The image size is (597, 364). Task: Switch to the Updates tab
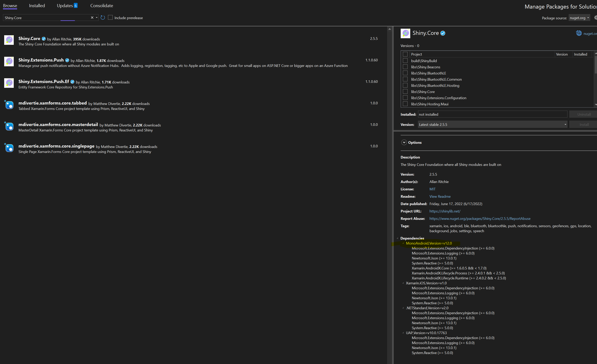tap(65, 5)
